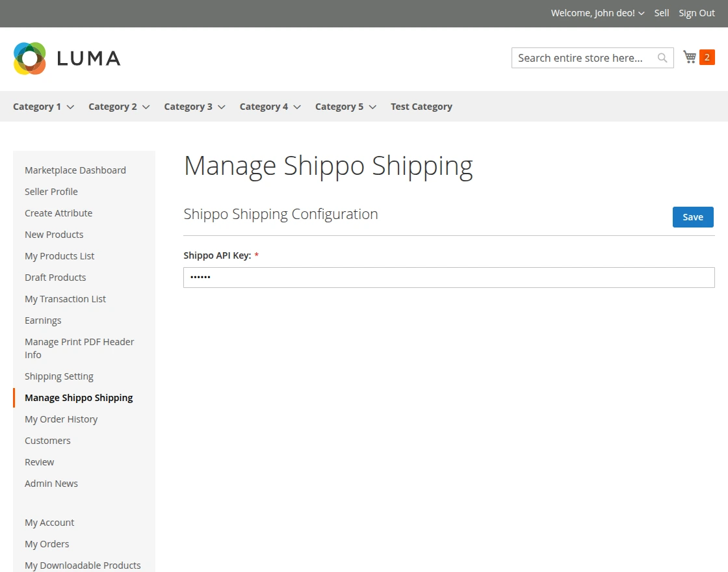Select Manage Shippo Shipping sidebar item
The height and width of the screenshot is (572, 728).
[x=79, y=398]
